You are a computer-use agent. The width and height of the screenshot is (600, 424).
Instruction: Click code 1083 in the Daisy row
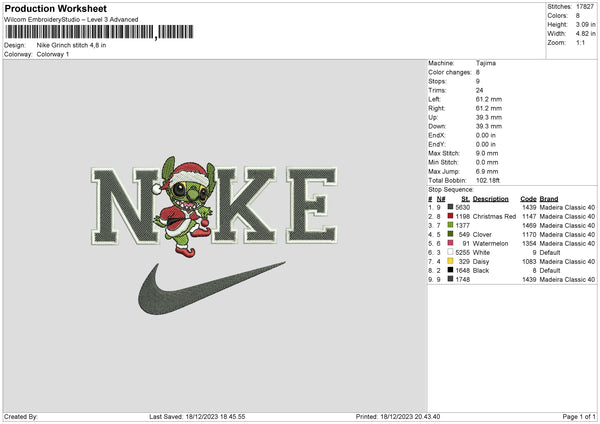click(x=530, y=261)
